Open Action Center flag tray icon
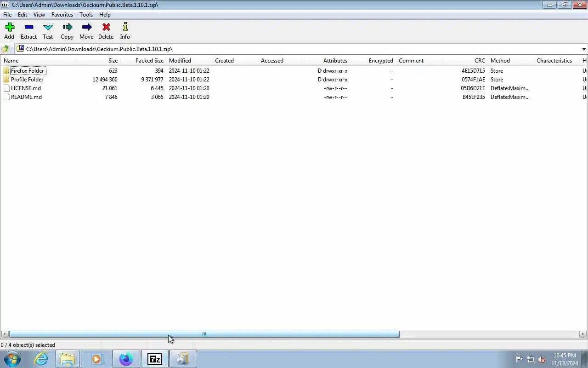The height and width of the screenshot is (368, 588). [x=519, y=359]
